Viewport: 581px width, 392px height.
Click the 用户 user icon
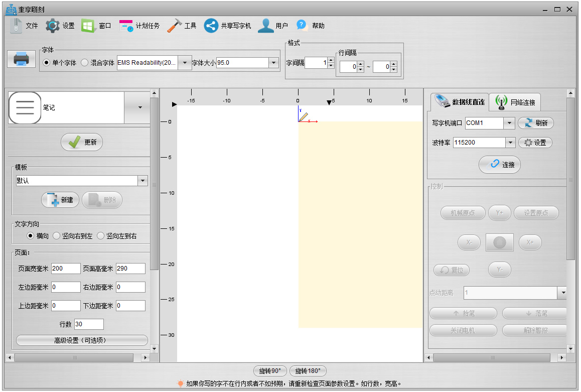(265, 26)
